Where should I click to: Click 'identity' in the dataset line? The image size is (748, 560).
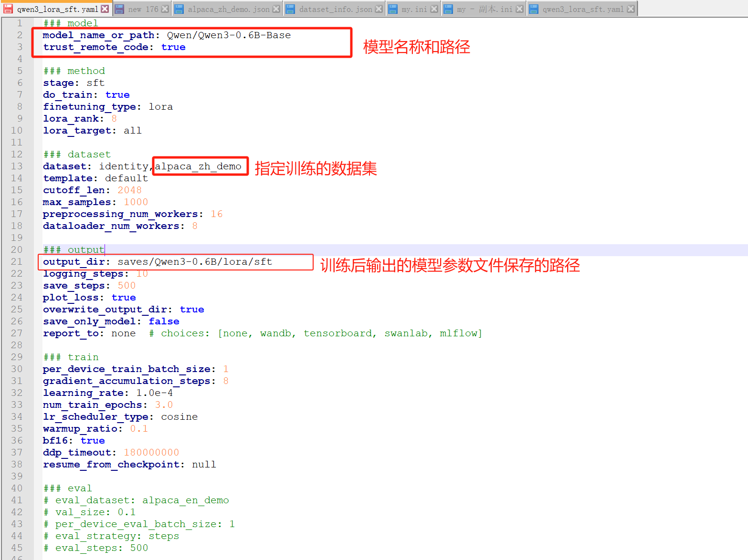pos(124,166)
